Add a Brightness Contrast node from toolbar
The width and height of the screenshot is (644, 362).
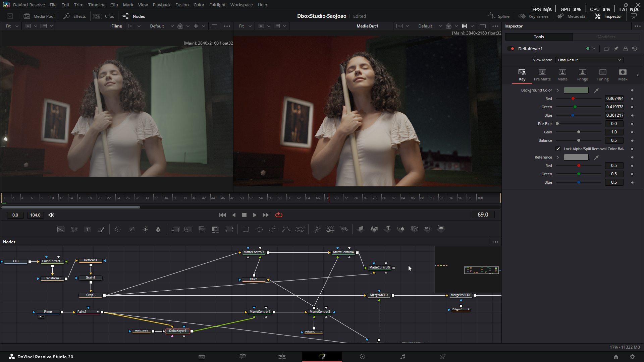pos(145,229)
